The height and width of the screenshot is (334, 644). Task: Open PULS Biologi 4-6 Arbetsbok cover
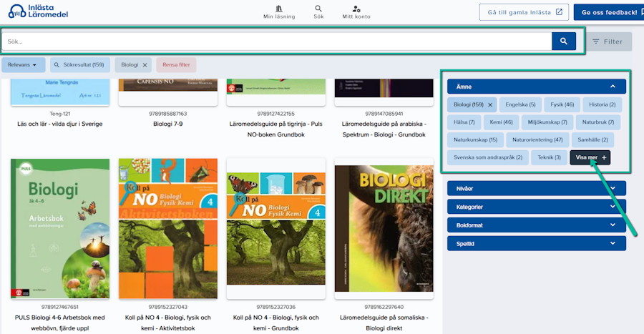click(x=60, y=229)
